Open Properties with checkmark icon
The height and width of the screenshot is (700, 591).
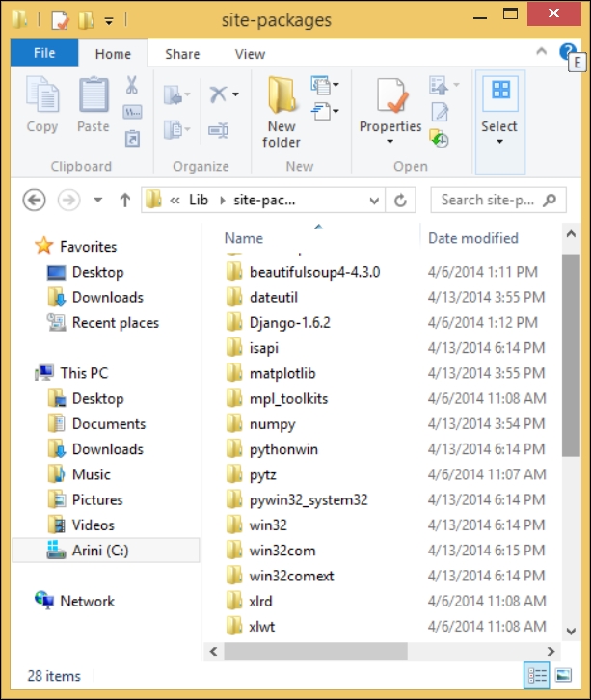392,94
